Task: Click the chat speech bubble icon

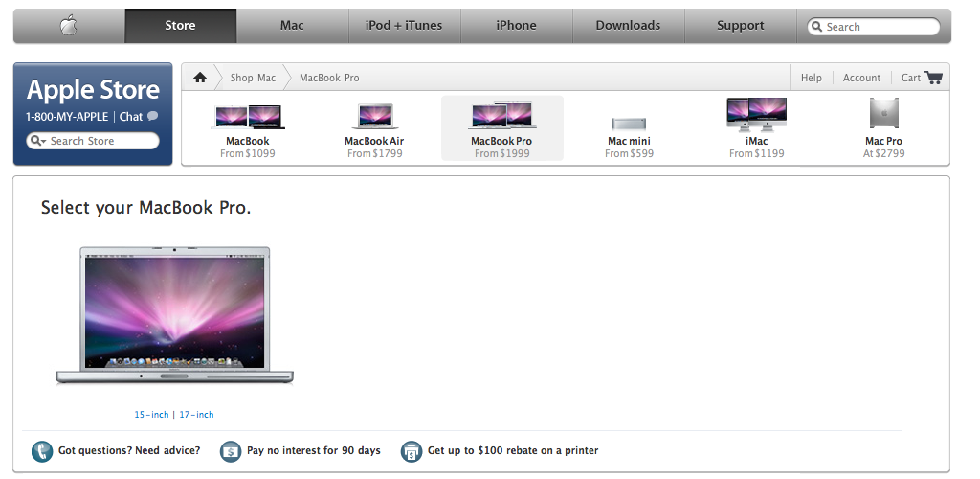Action: click(x=152, y=116)
